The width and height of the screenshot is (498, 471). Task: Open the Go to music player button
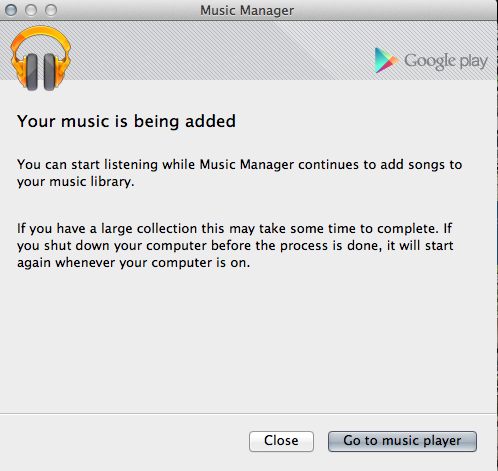pos(402,441)
